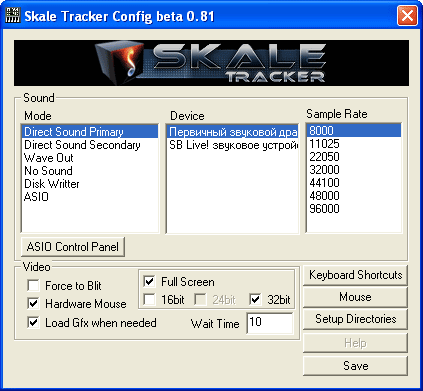This screenshot has width=423, height=391.
Task: Open the Mouse settings button
Action: tap(355, 297)
